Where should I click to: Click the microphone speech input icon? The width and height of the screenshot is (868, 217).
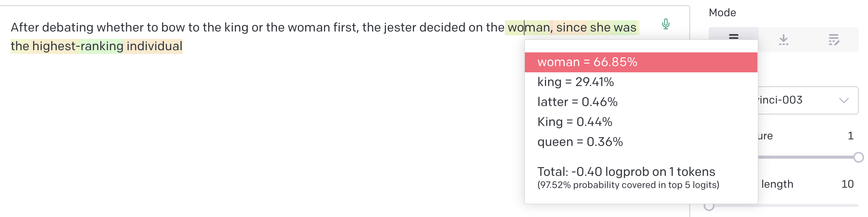665,24
